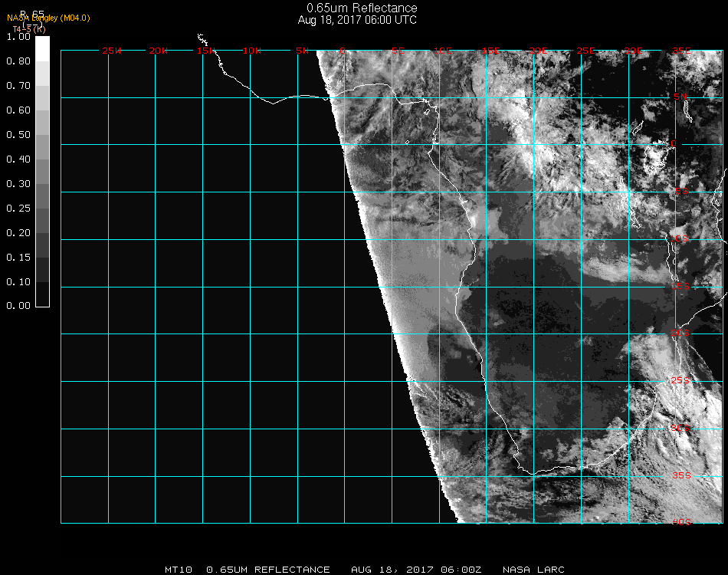Pick the black bottom segment of the colorbar
This screenshot has width=728, height=575.
[42, 294]
